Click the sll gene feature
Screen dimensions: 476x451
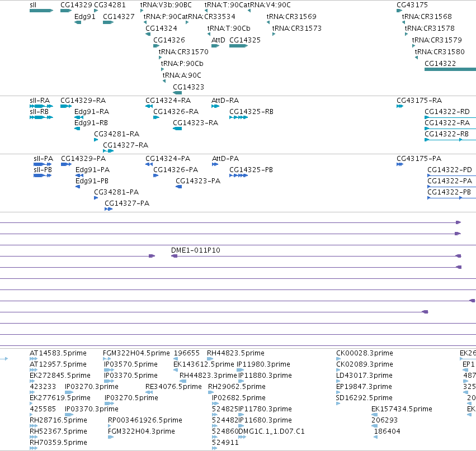(x=41, y=11)
